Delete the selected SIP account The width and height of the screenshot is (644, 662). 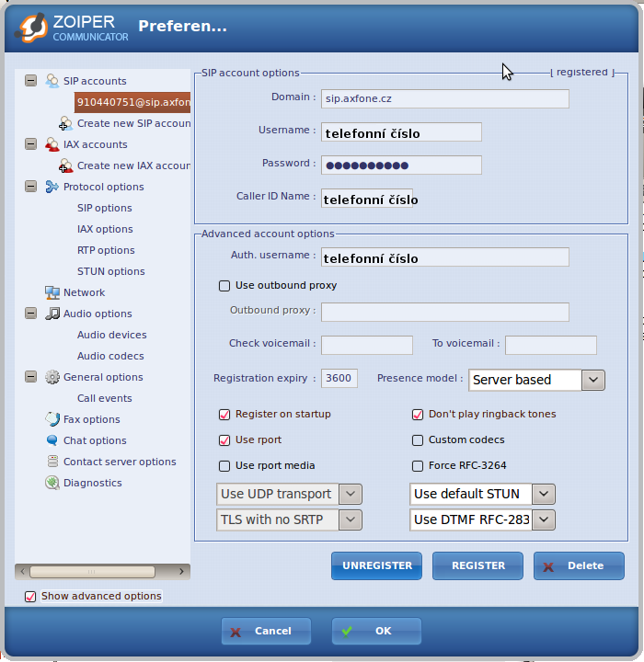(579, 565)
